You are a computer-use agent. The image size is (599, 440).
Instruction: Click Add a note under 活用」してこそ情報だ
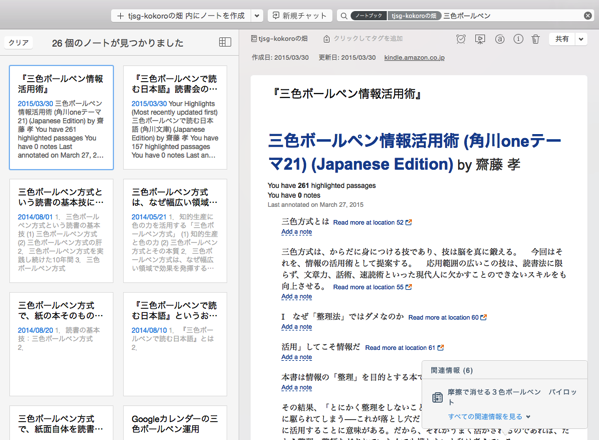[296, 357]
